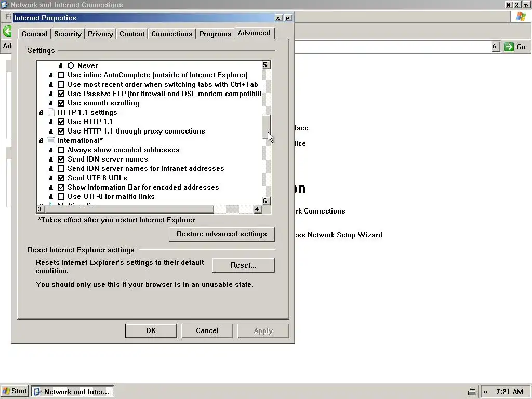
Task: Close the Internet Properties dialog
Action: [x=288, y=18]
